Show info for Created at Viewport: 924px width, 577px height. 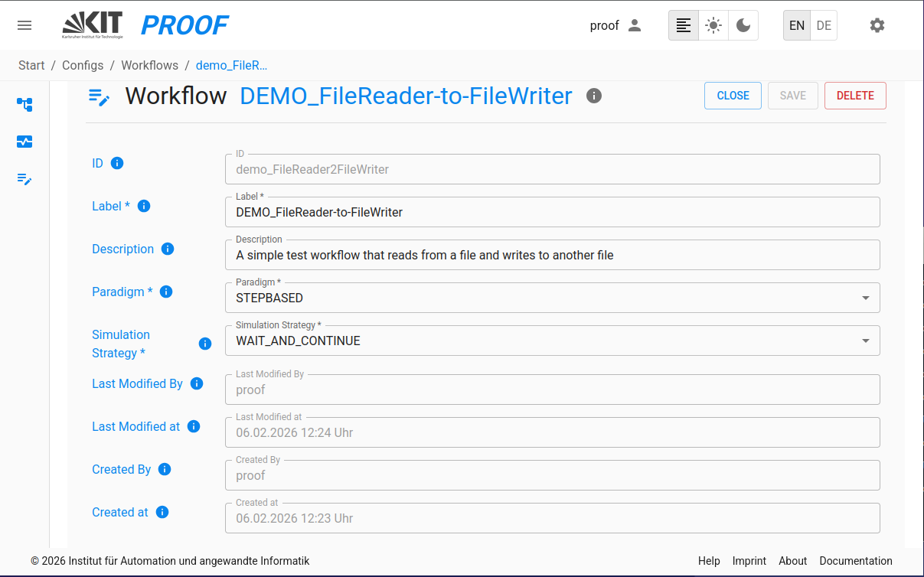[x=162, y=512]
